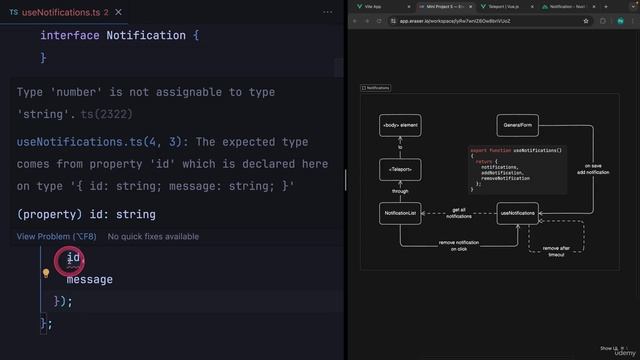Click the editor vertical scrollbar minimap
The height and width of the screenshot is (360, 640).
(x=339, y=67)
